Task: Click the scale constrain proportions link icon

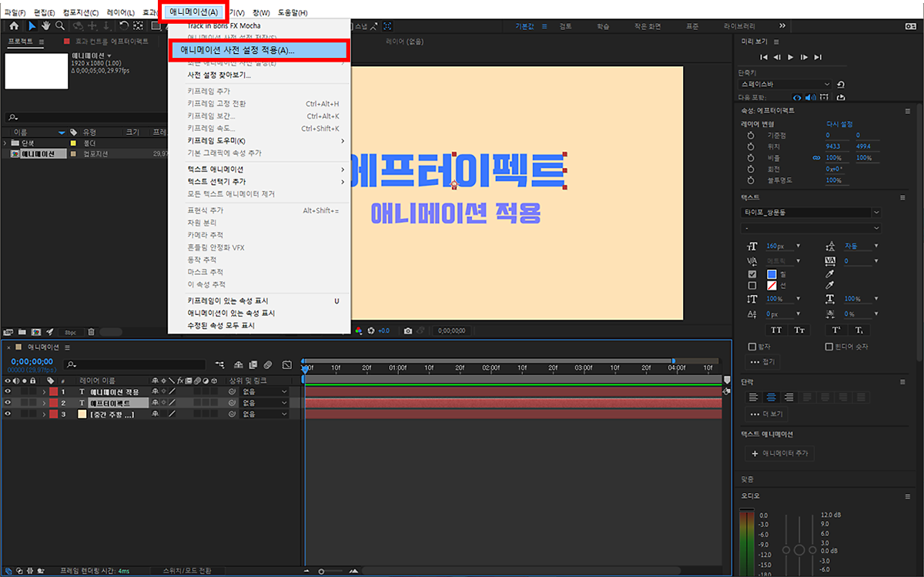Action: 816,158
